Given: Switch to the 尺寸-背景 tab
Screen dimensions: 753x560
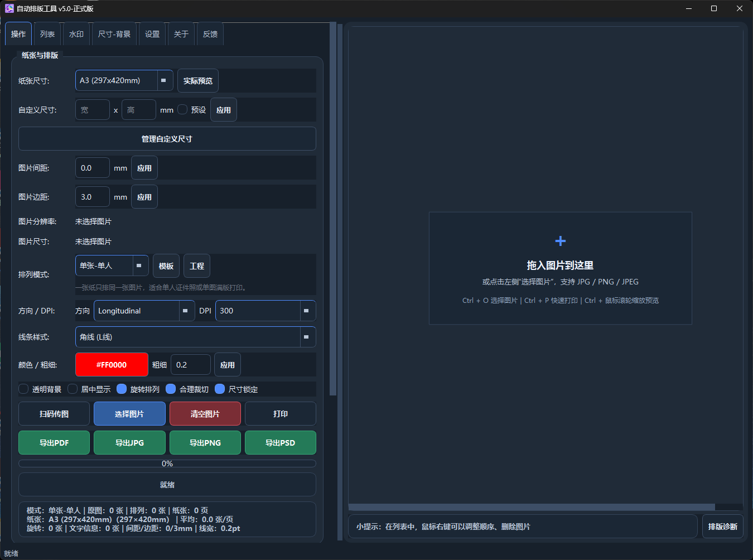Looking at the screenshot, I should click(x=114, y=34).
